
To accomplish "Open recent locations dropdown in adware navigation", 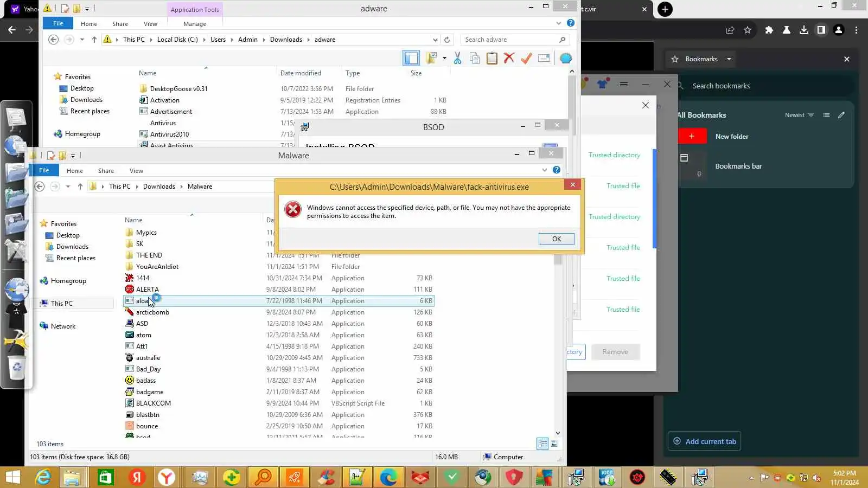I will [82, 40].
